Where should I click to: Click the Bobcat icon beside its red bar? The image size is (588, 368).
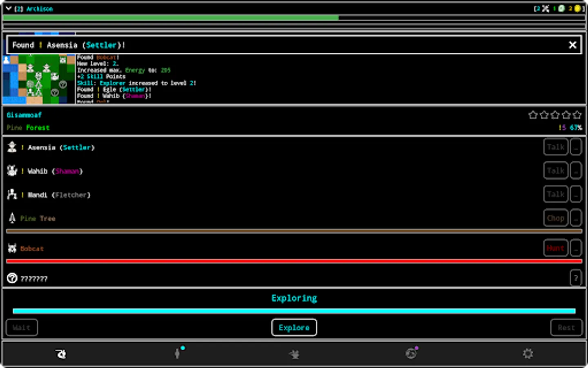(12, 248)
